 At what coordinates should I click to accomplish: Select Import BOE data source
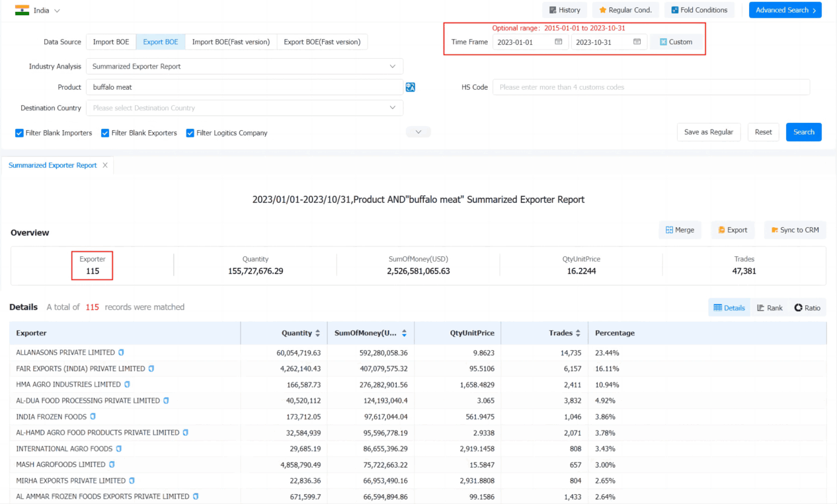point(111,42)
